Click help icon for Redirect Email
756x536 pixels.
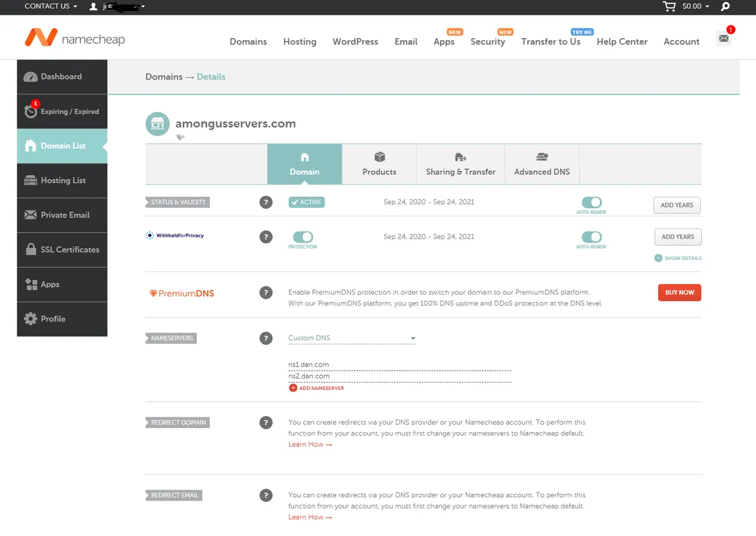[x=265, y=496]
